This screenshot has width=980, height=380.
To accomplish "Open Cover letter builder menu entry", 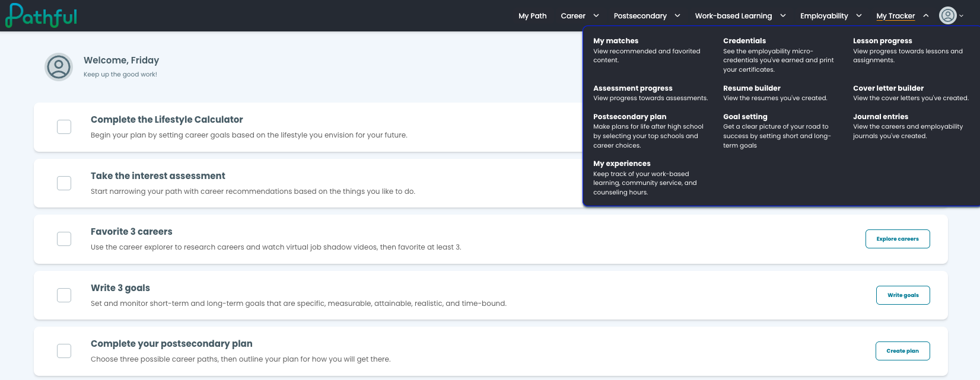I will coord(888,88).
